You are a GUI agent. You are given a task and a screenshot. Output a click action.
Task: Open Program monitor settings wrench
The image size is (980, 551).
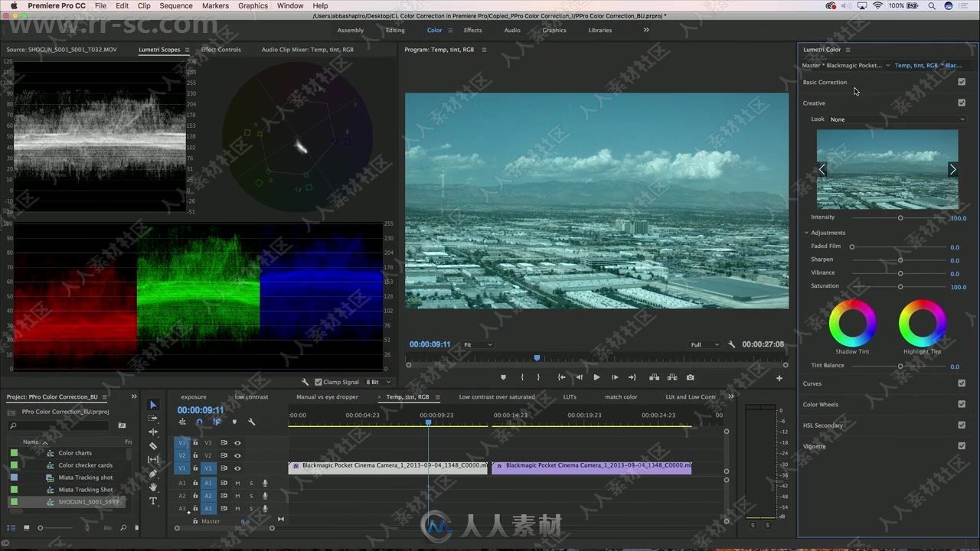point(731,344)
